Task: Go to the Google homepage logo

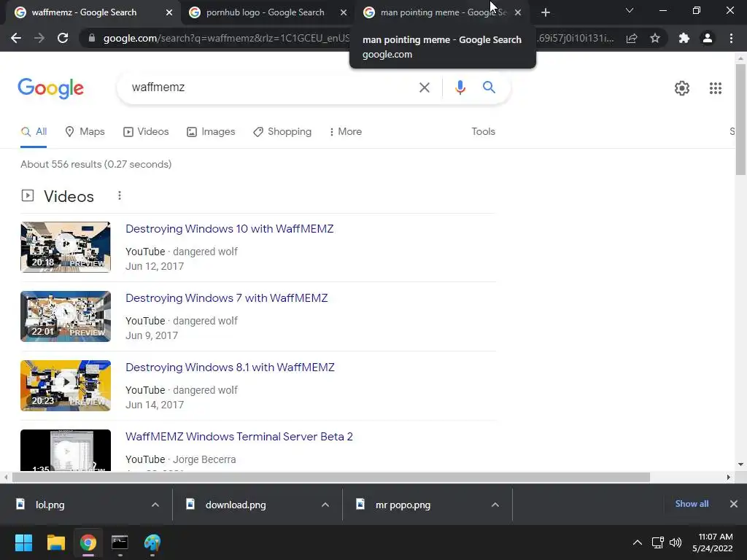Action: (x=50, y=88)
